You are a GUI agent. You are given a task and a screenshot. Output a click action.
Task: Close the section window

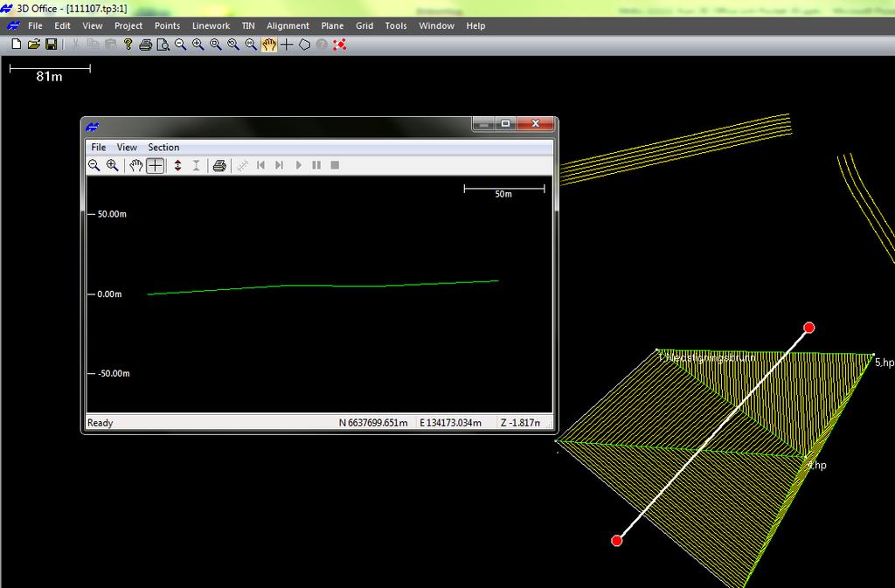(536, 123)
